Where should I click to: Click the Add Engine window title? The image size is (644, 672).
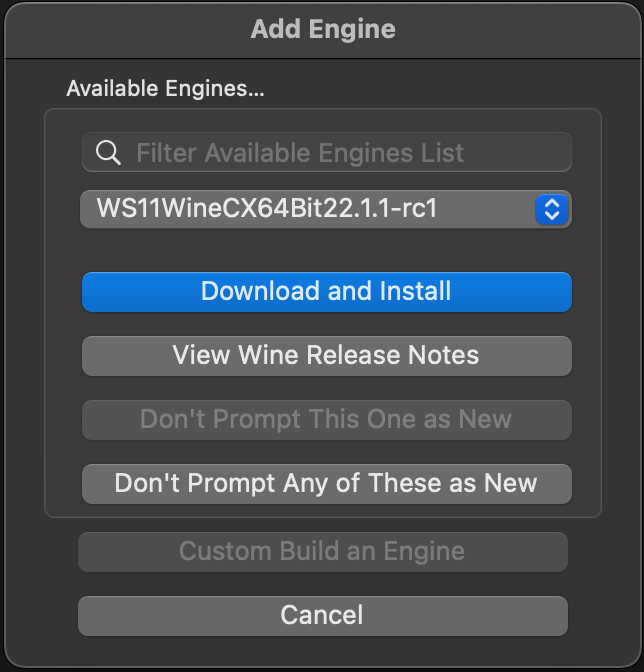(x=322, y=29)
